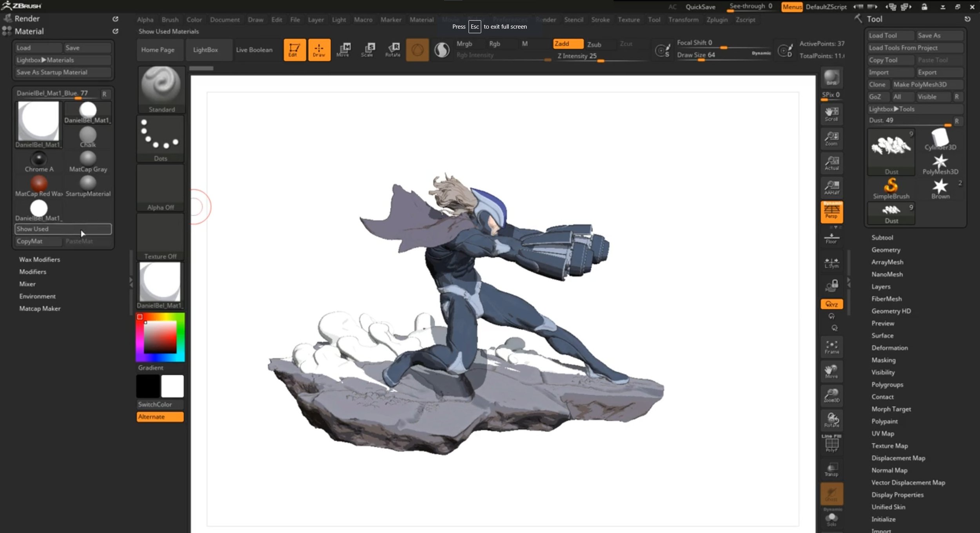980x533 pixels.
Task: Click the Floor grid icon
Action: [831, 238]
